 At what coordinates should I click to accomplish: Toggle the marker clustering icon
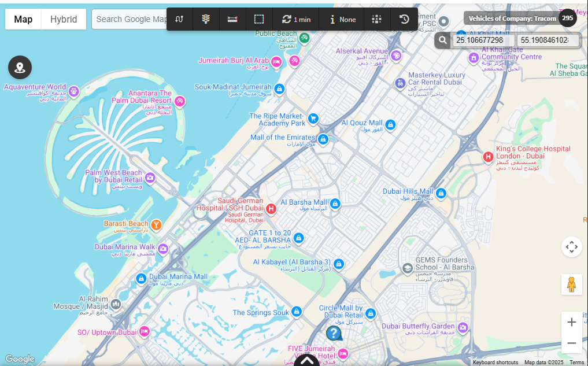click(x=377, y=19)
